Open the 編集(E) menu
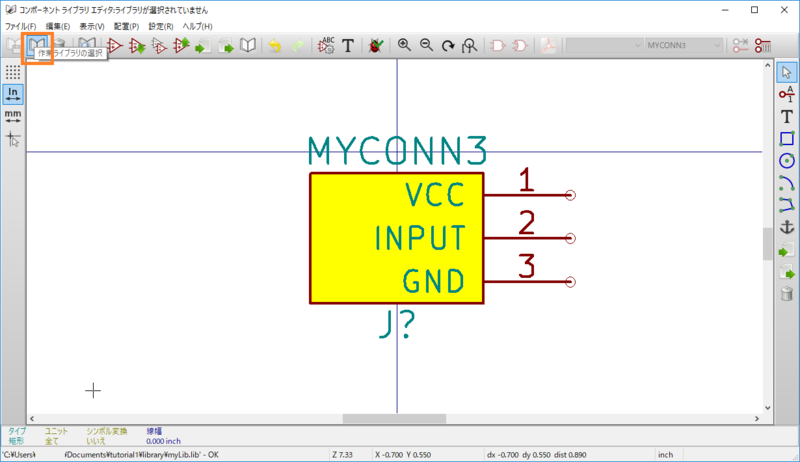800x462 pixels. pyautogui.click(x=58, y=26)
